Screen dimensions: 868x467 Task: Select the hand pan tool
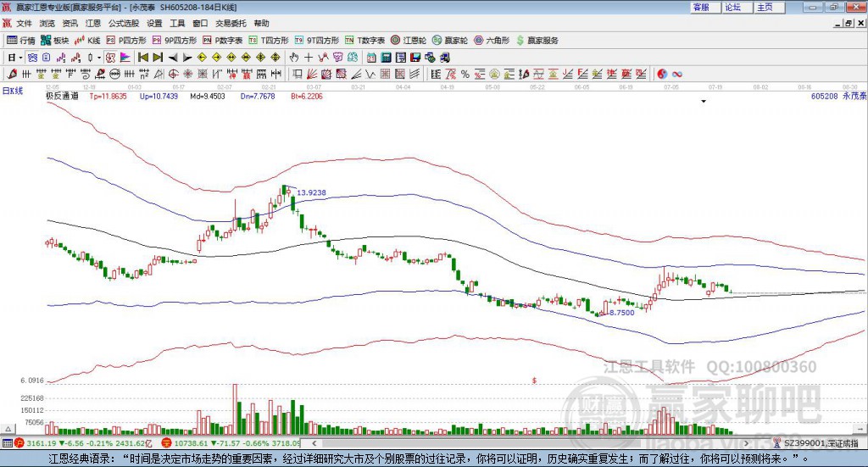[294, 58]
